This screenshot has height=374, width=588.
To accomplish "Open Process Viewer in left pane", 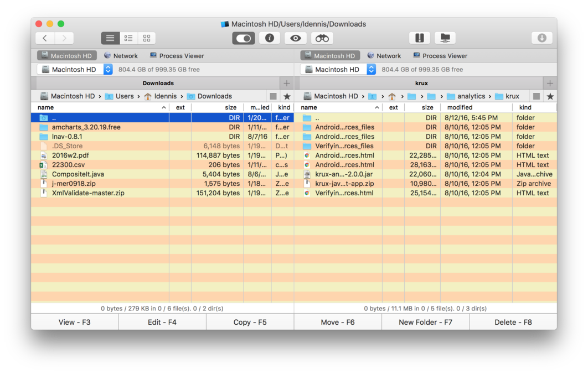I will click(x=177, y=56).
